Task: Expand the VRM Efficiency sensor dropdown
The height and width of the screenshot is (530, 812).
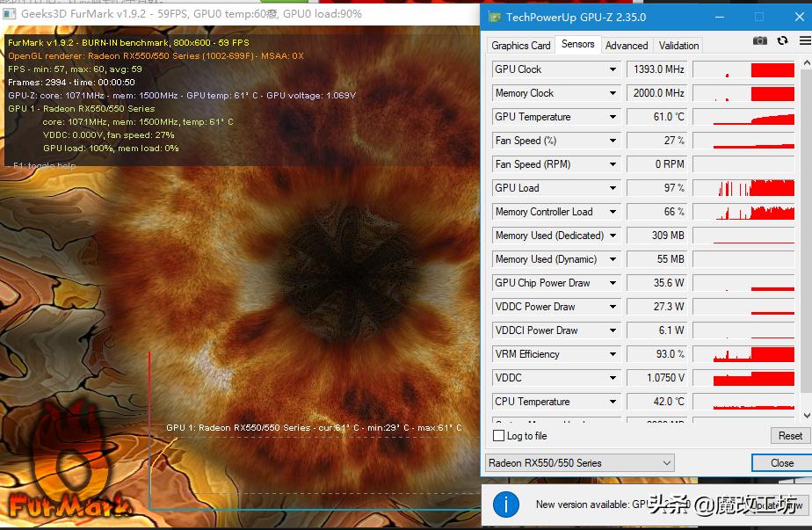Action: [x=613, y=354]
